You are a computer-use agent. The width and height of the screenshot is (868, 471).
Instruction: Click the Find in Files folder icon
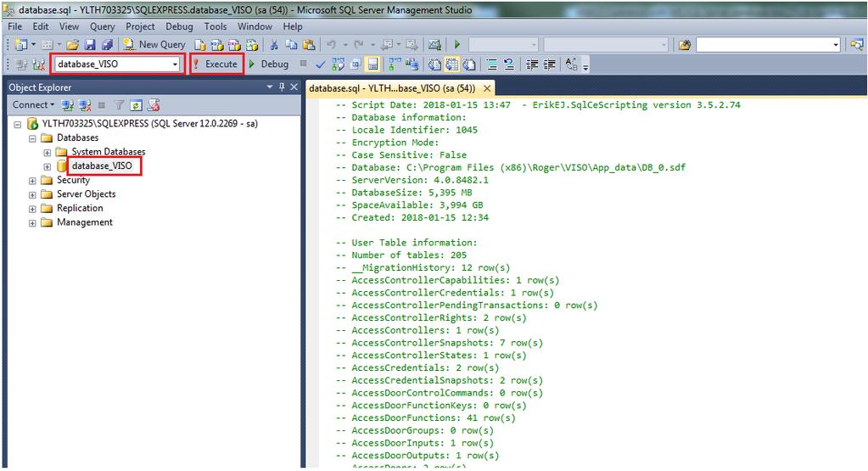tap(685, 45)
